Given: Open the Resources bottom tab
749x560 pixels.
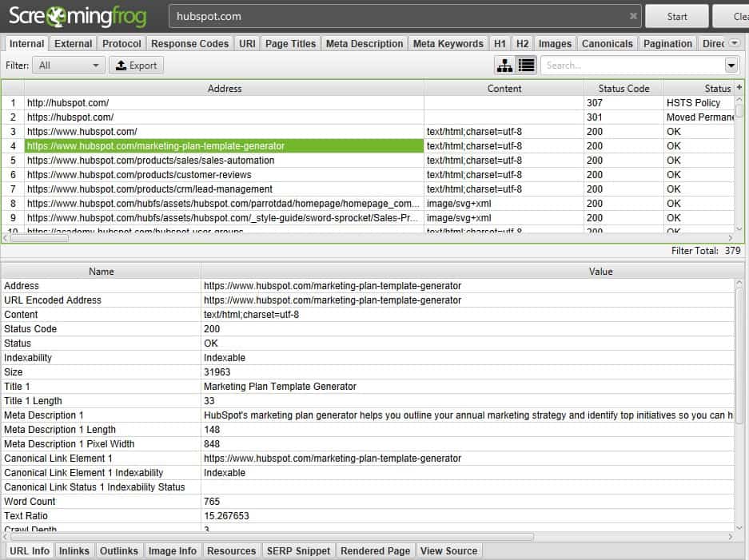Looking at the screenshot, I should (232, 550).
